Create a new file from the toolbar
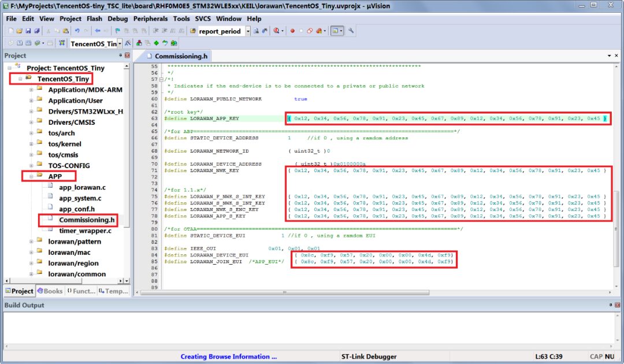Screen dimensions: 624x364 (11, 31)
